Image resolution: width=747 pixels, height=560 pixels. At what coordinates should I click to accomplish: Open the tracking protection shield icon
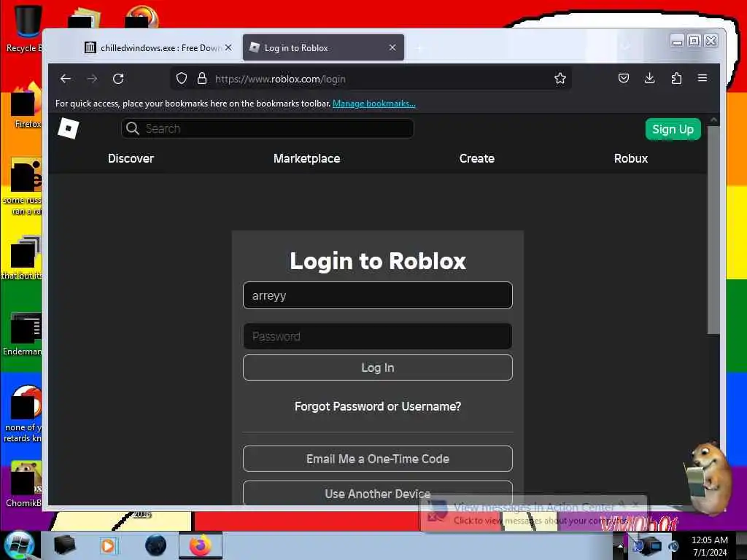pyautogui.click(x=181, y=79)
